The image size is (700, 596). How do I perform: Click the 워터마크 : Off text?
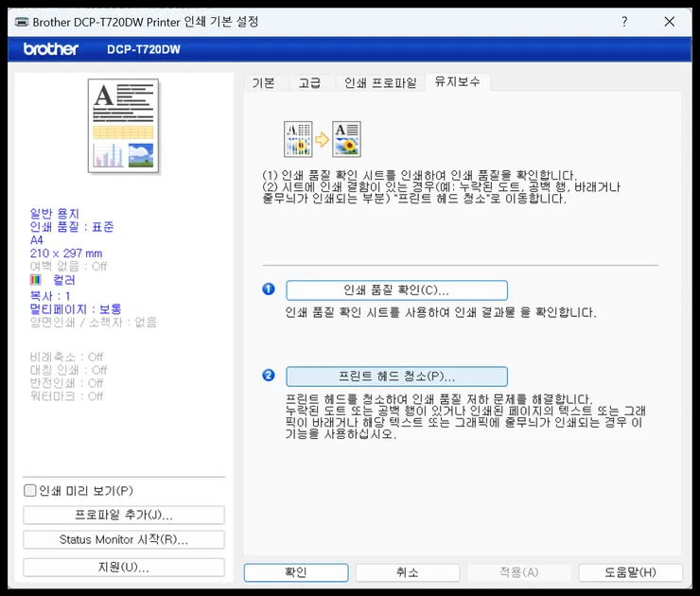[x=66, y=396]
